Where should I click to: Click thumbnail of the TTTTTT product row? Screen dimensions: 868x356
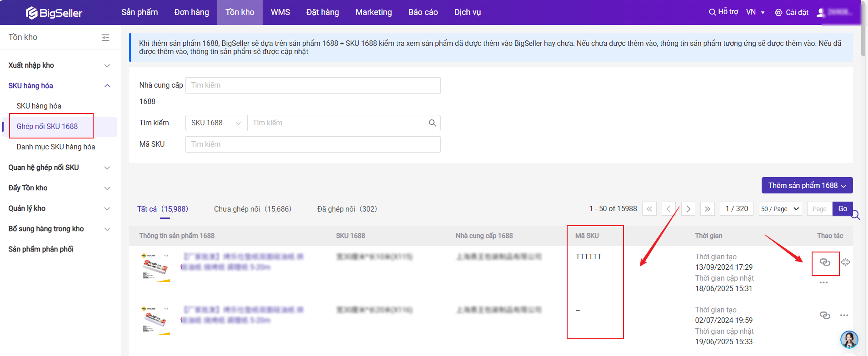[x=156, y=267]
